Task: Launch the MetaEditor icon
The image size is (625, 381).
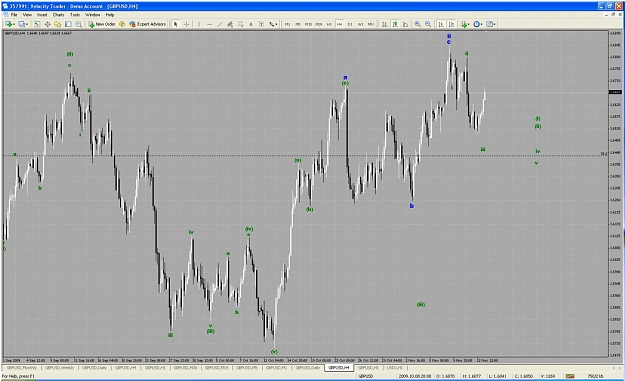Action: coord(122,24)
